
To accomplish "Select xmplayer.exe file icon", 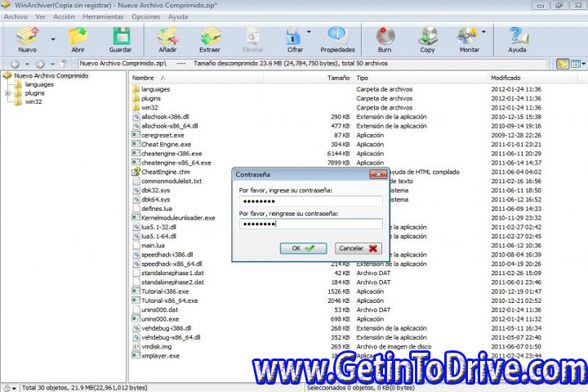I will [x=136, y=355].
